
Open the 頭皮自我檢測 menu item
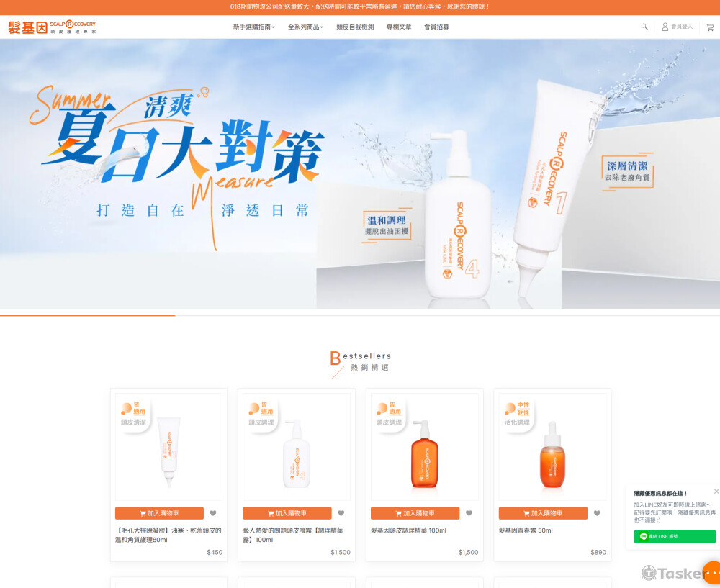[355, 27]
